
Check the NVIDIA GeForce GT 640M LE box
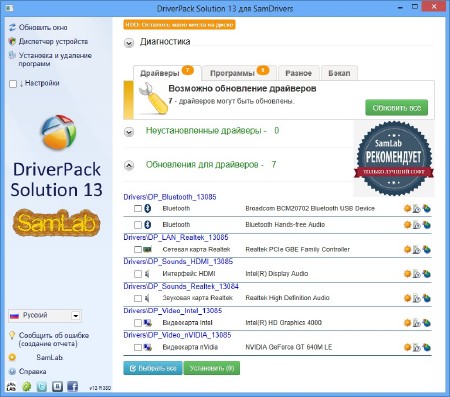138,347
